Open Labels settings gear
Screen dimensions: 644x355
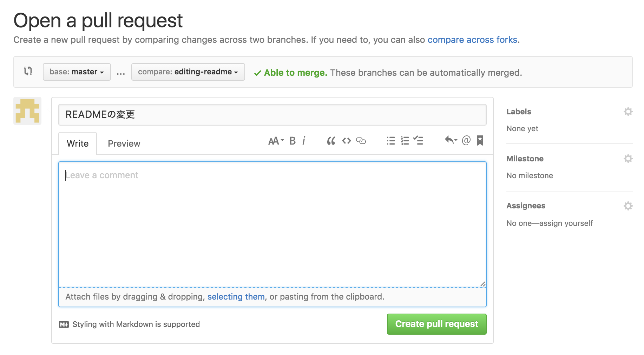[628, 112]
